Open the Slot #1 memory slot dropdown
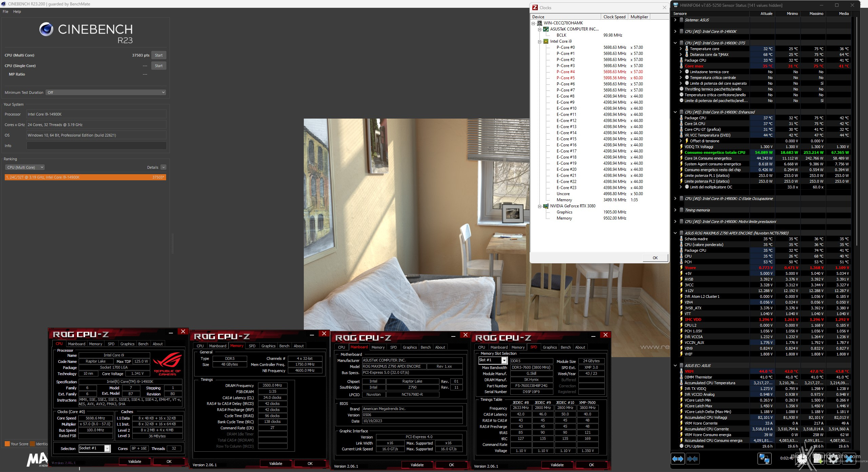The width and height of the screenshot is (868, 472). click(493, 360)
